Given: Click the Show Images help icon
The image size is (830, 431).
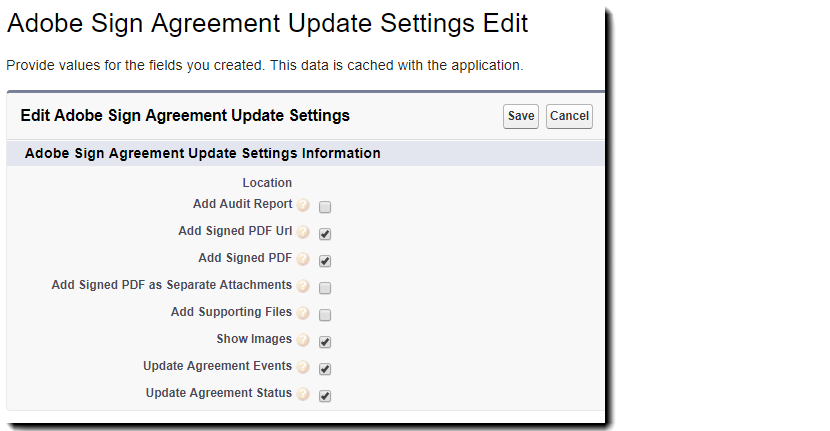Looking at the screenshot, I should (x=303, y=340).
